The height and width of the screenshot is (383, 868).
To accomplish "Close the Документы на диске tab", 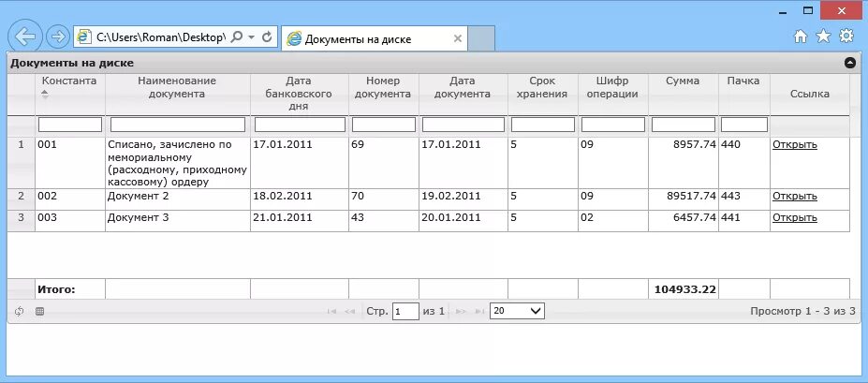I will click(457, 38).
